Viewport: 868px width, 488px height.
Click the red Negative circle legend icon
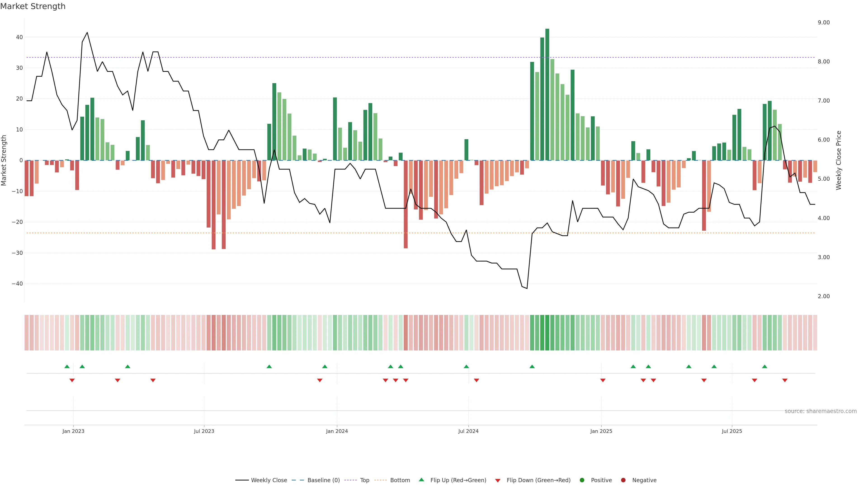[623, 480]
